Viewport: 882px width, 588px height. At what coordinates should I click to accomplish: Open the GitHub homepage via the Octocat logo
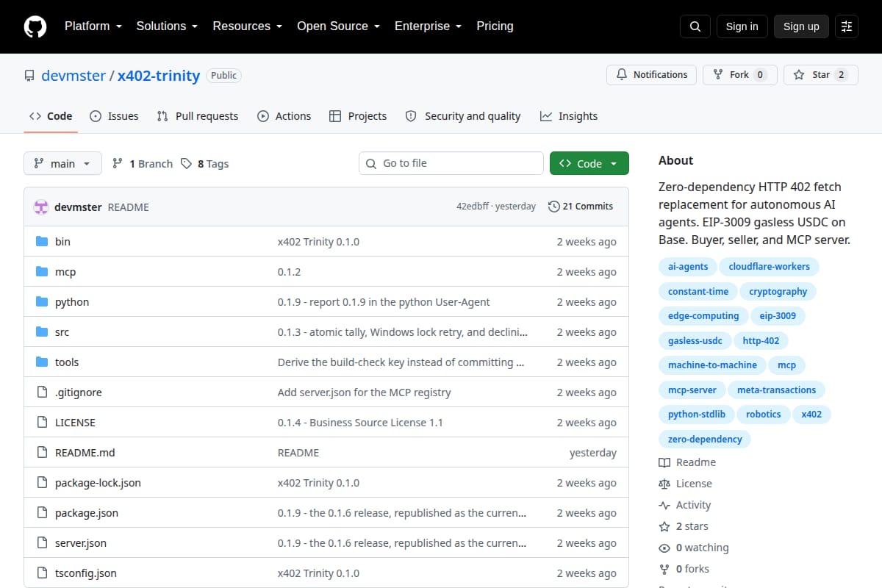pyautogui.click(x=35, y=26)
